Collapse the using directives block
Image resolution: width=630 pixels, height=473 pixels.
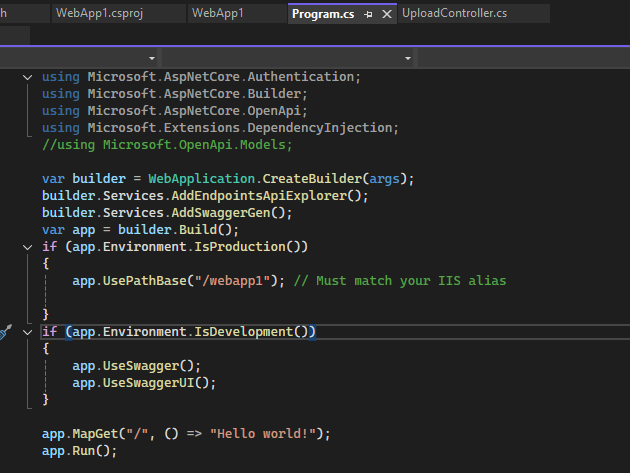coord(27,77)
